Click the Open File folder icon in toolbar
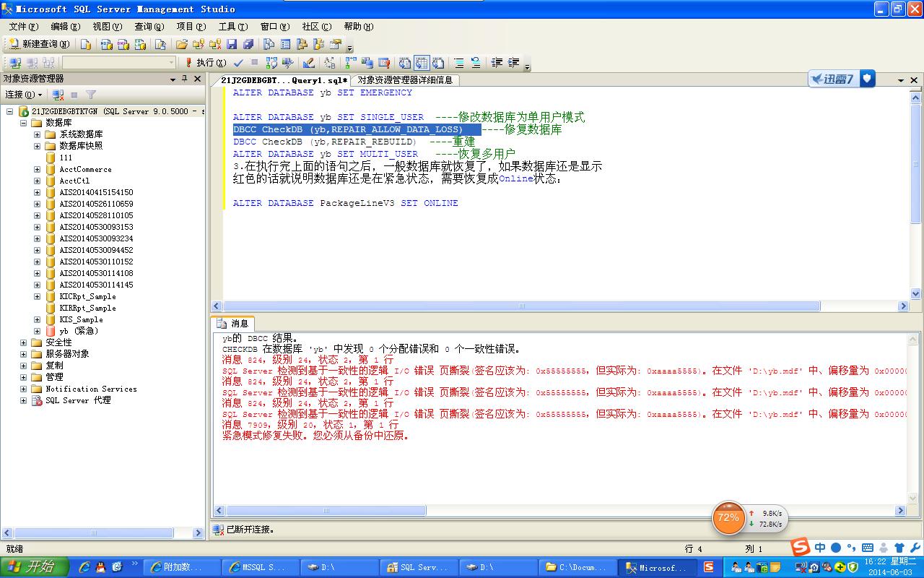Image resolution: width=924 pixels, height=578 pixels. click(x=182, y=44)
